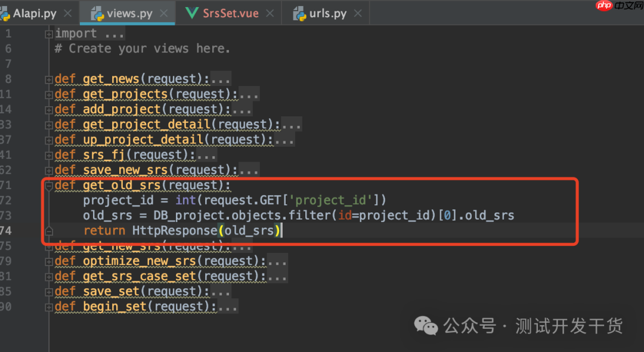The width and height of the screenshot is (644, 352).
Task: Close the SrsSet.vue tab
Action: [270, 14]
